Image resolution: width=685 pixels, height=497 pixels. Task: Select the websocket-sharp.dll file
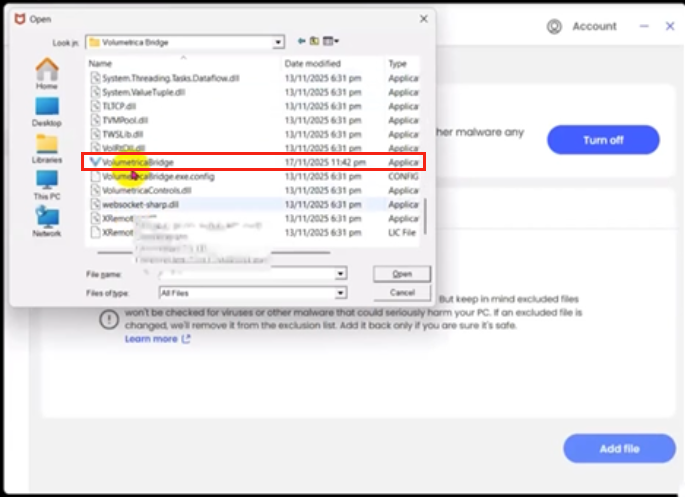point(140,204)
